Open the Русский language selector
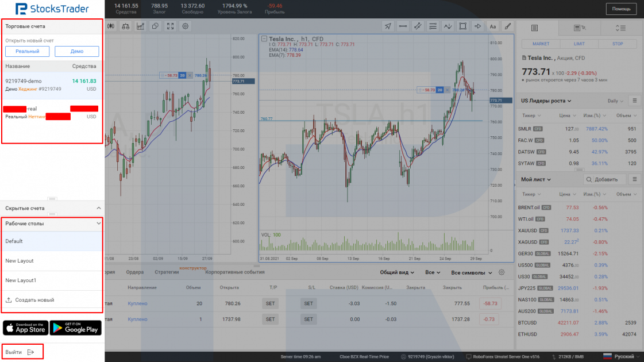The width and height of the screenshot is (644, 362). (x=621, y=356)
